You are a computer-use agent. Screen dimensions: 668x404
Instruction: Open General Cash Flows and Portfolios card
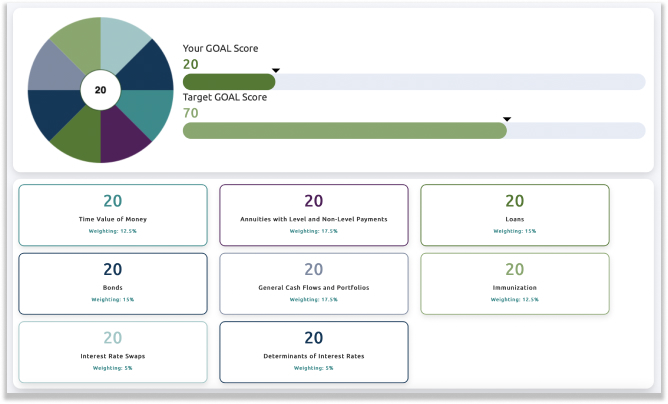(313, 283)
